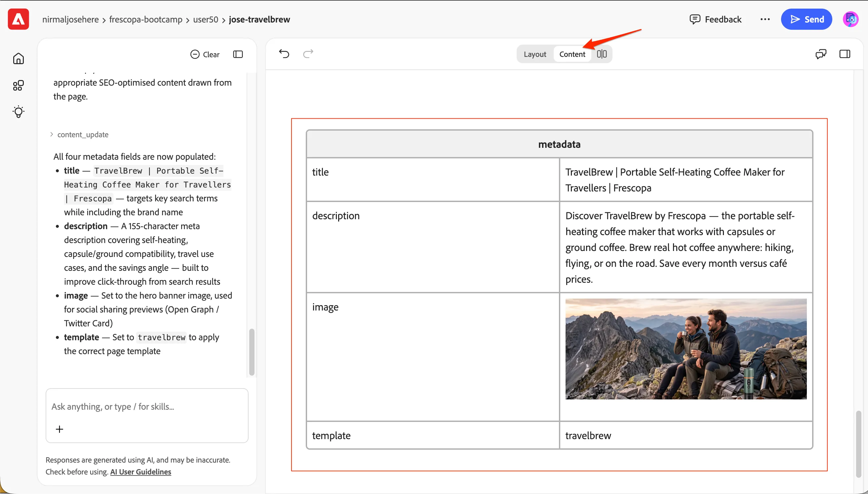Click the redo arrow
The image size is (868, 494).
pos(308,54)
